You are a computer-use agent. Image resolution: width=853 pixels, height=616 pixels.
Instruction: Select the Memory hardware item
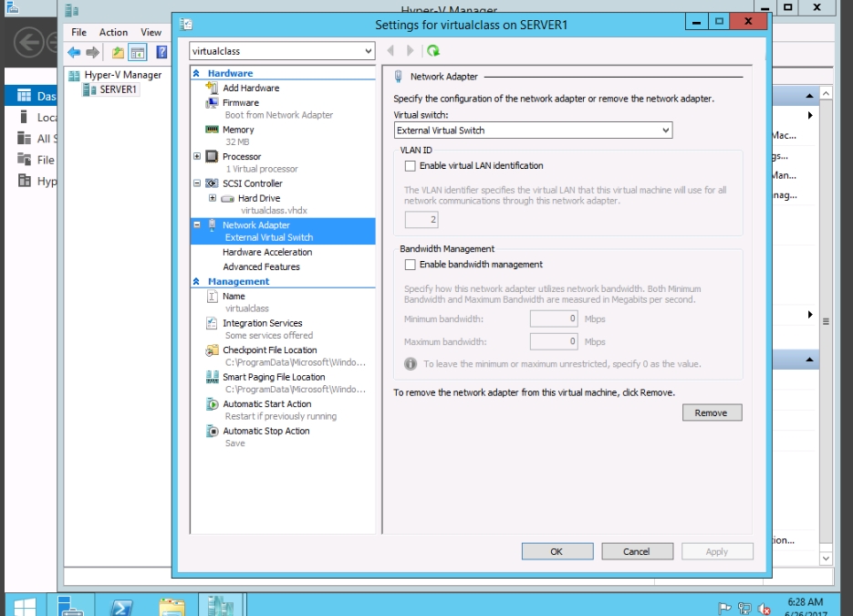(x=238, y=131)
